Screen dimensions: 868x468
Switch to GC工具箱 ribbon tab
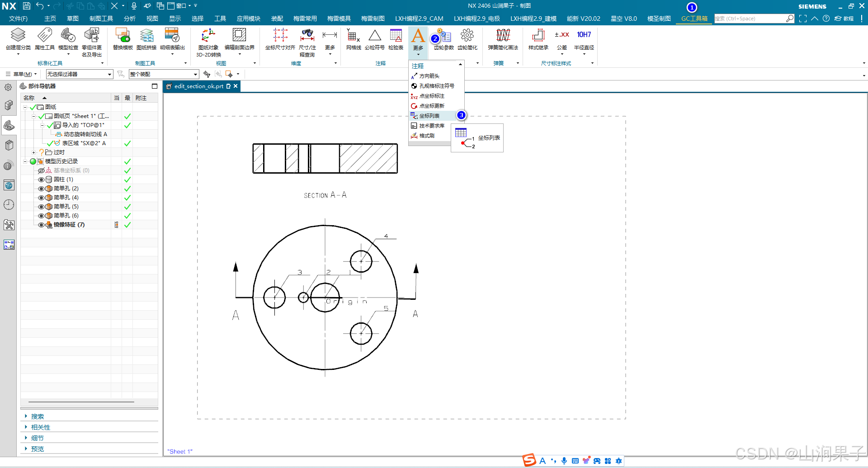point(694,19)
